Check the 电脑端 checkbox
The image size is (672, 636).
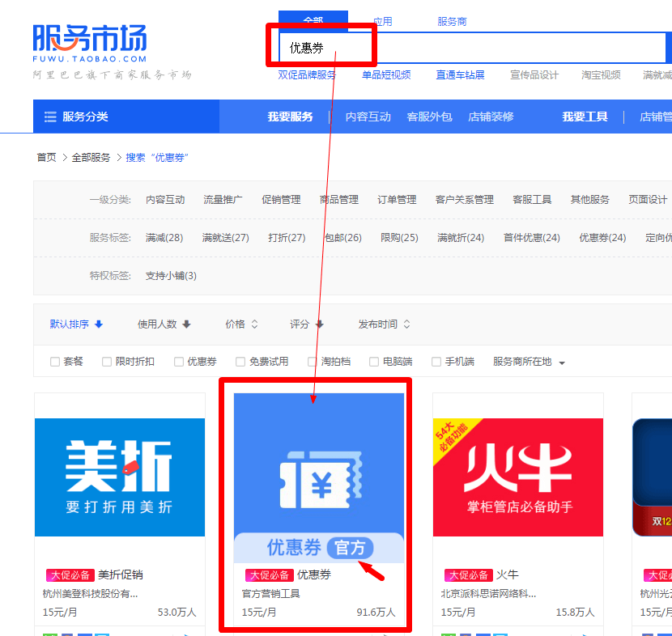coord(374,362)
